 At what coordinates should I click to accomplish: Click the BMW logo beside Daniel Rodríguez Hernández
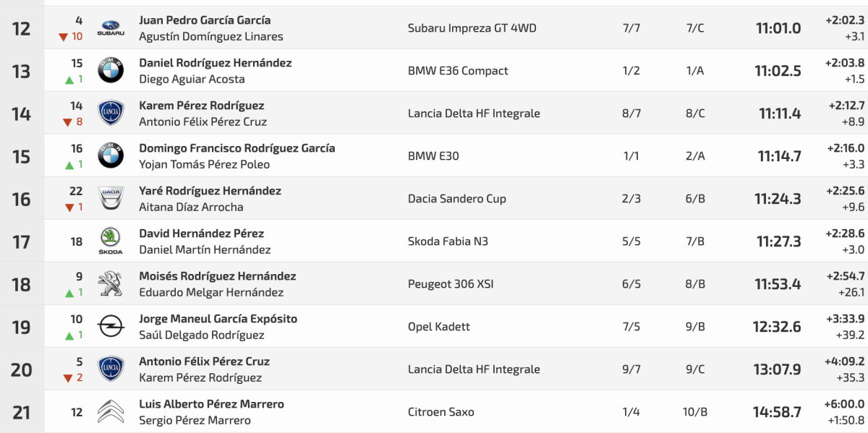[111, 71]
